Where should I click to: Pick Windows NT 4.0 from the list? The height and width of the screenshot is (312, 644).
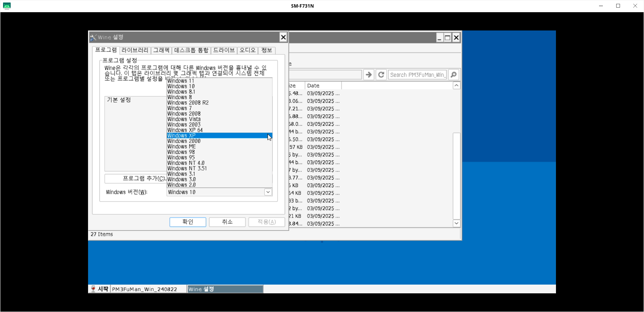click(219, 163)
